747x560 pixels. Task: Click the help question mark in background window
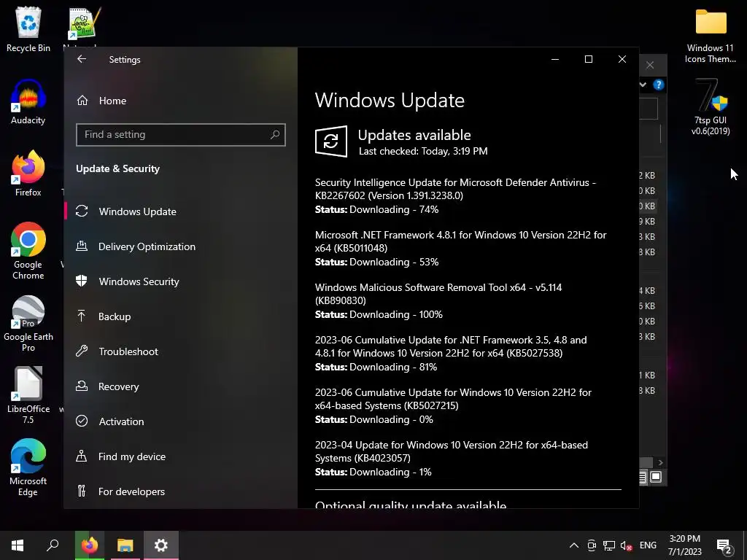[x=659, y=85]
